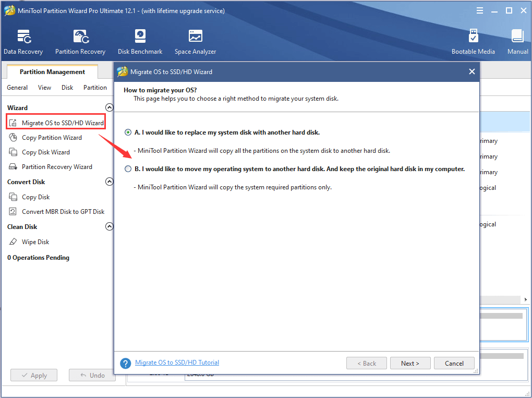Click the scroll right arrow in partition list
The height and width of the screenshot is (398, 532).
pos(526,299)
